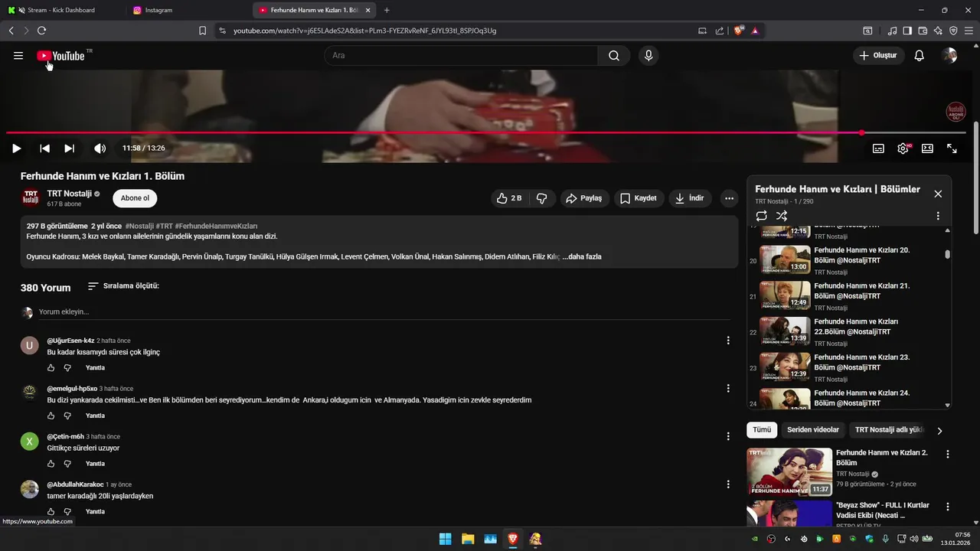
Task: Bookmark this page in Brave
Action: point(202,31)
